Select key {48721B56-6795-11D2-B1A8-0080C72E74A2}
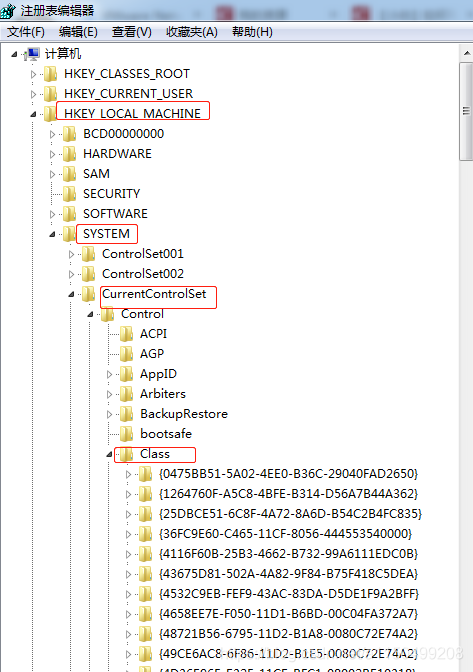 click(288, 634)
